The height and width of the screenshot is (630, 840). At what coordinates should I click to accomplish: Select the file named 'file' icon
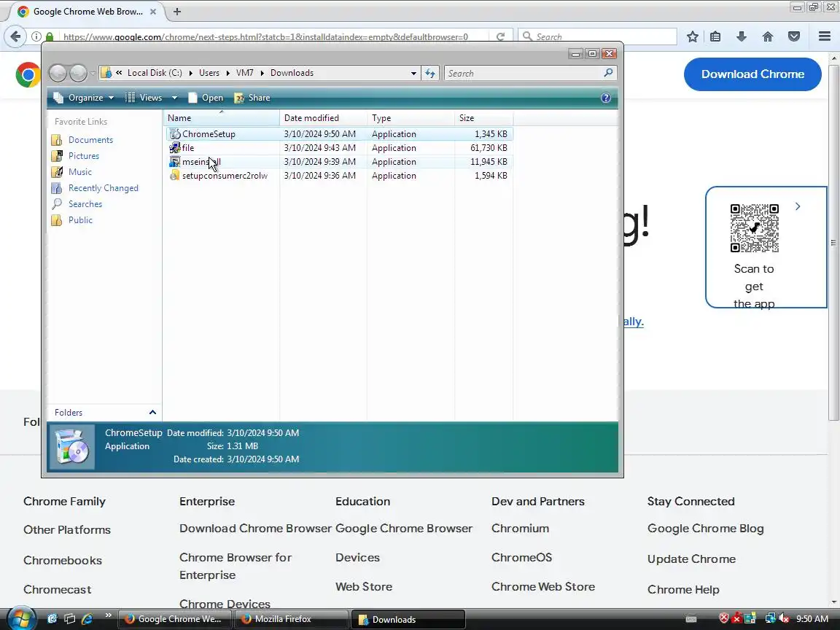pyautogui.click(x=175, y=148)
